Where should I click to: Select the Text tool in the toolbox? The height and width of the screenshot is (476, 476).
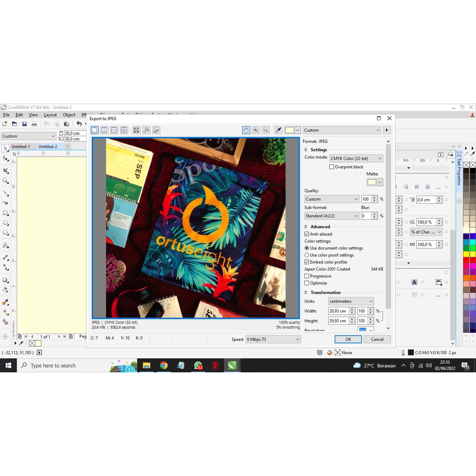5,245
